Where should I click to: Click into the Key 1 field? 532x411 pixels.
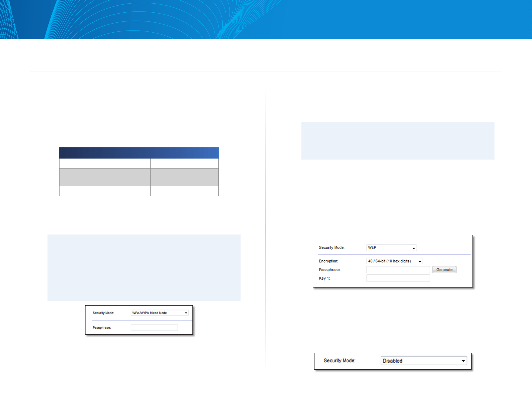[x=398, y=278]
